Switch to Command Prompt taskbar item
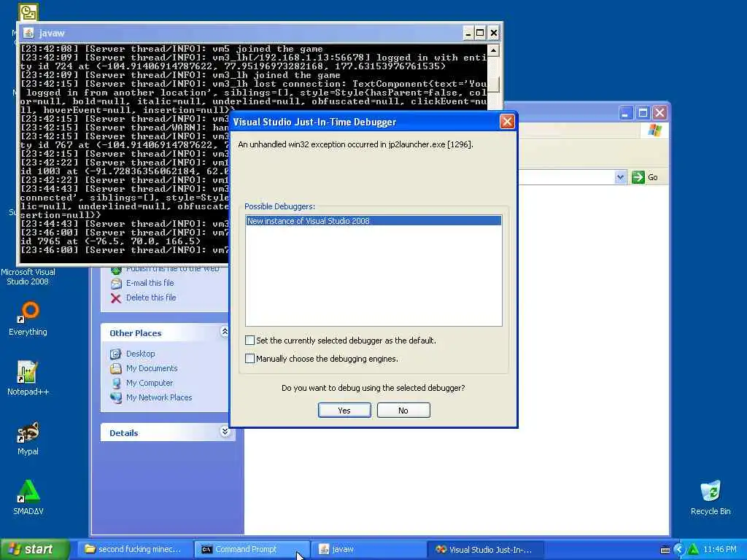This screenshot has height=560, width=747. [252, 550]
